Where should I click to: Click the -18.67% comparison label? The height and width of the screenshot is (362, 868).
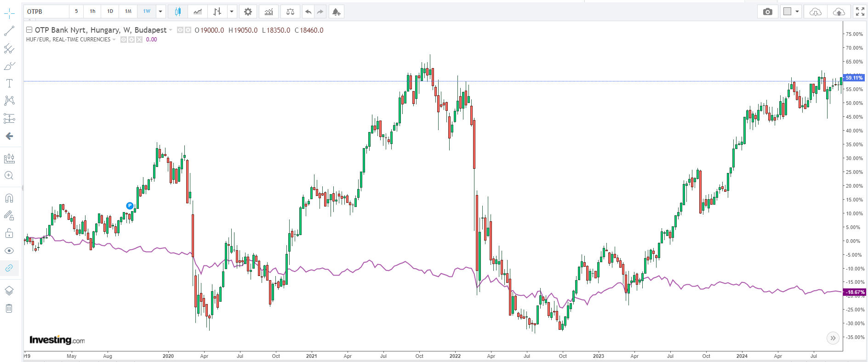tap(855, 292)
